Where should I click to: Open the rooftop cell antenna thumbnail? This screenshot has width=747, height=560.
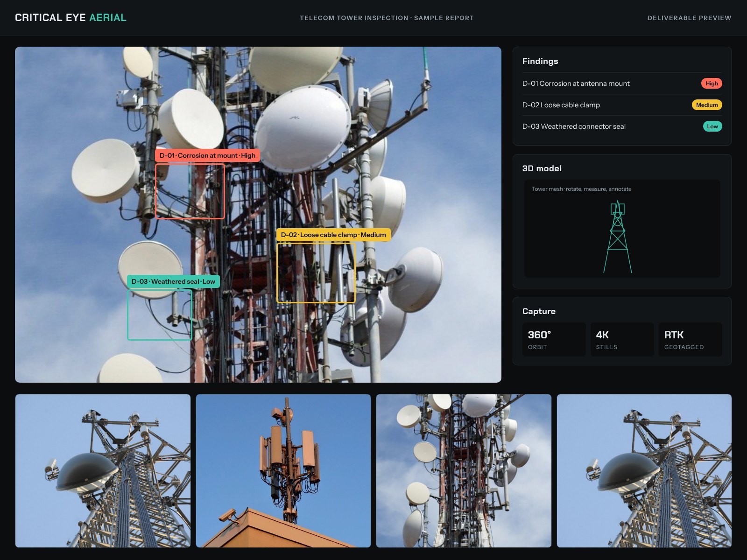283,471
